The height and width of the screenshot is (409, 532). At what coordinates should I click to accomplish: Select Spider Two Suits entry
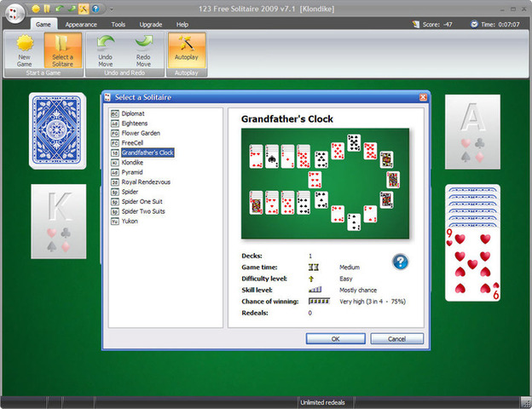(143, 211)
